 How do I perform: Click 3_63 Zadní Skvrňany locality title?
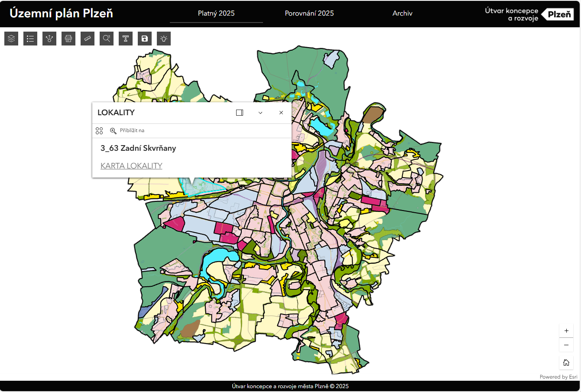(x=138, y=148)
